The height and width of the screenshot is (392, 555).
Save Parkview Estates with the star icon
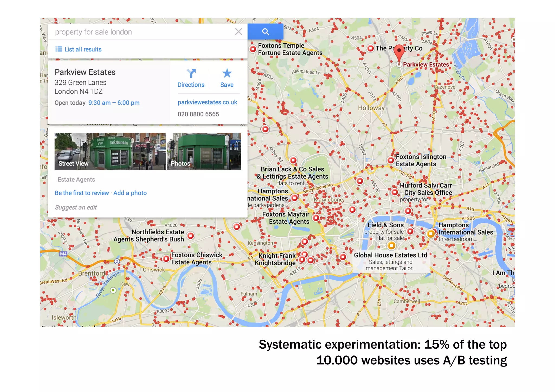coord(227,78)
